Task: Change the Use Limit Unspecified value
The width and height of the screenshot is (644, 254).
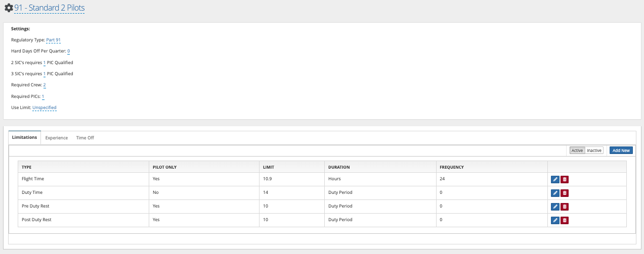Action: coord(45,108)
